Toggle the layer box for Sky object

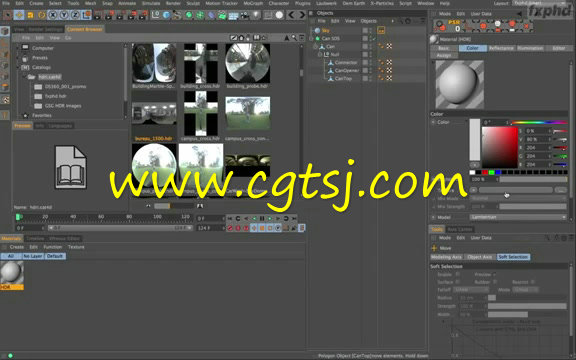pyautogui.click(x=365, y=30)
